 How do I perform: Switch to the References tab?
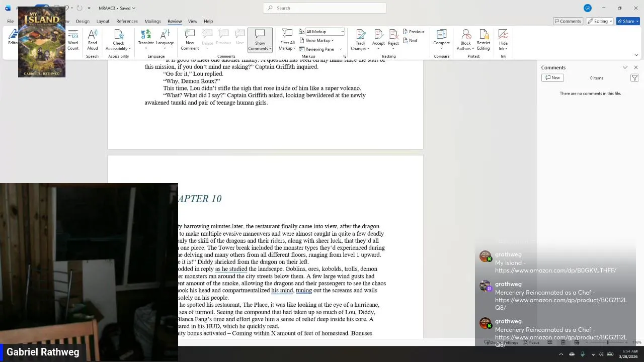coord(127,21)
